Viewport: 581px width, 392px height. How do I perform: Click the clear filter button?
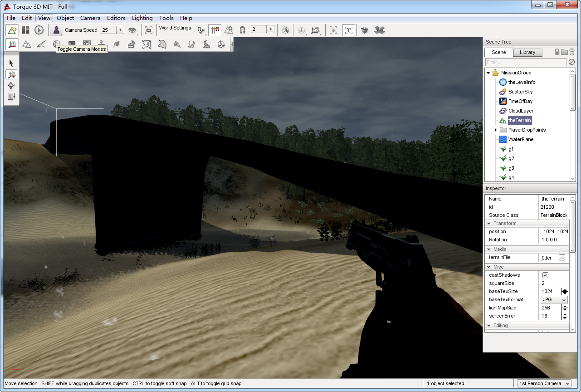[571, 62]
